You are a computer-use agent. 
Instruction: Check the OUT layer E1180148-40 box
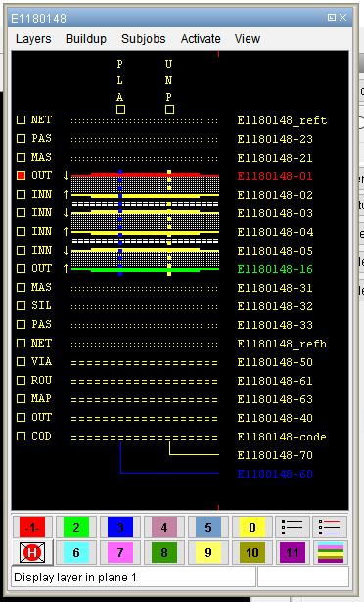tap(22, 417)
